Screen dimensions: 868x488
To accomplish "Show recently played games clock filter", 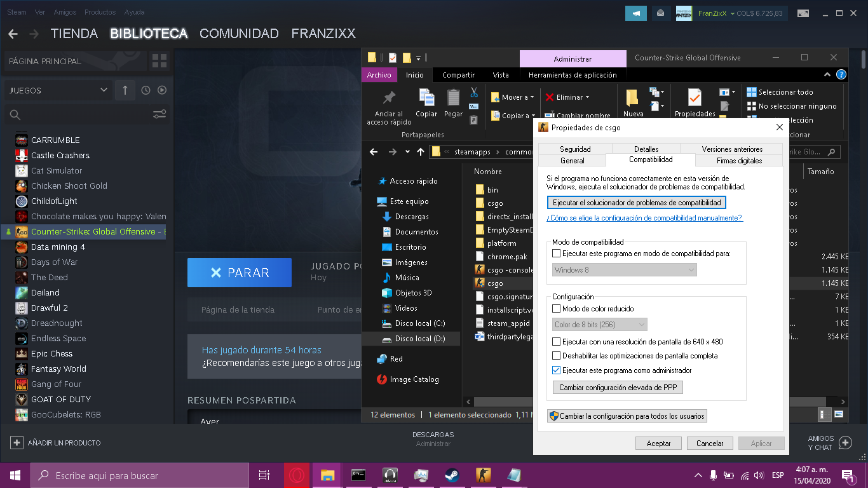I will coord(146,90).
